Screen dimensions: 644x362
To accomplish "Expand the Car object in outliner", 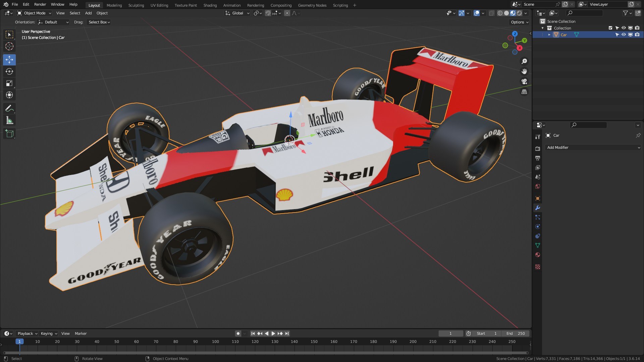I will (x=549, y=35).
